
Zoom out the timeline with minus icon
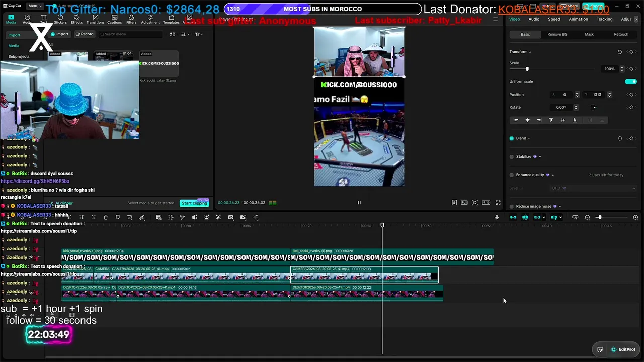tap(587, 217)
